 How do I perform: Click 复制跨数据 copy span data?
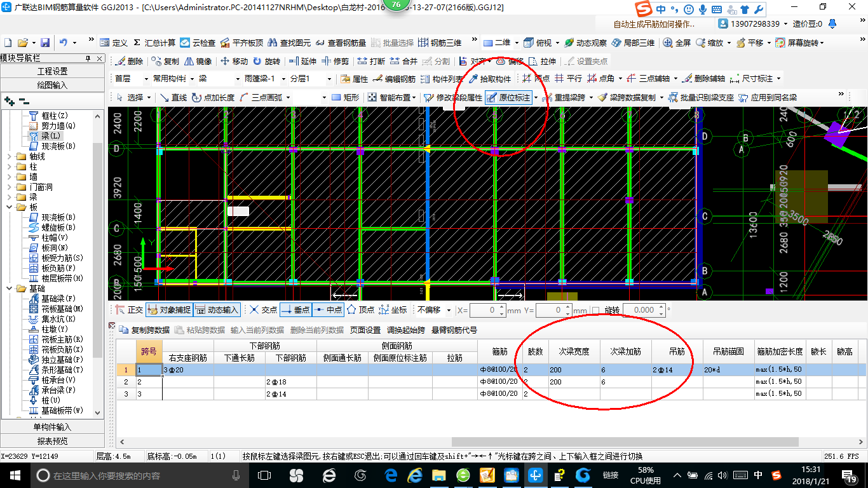pos(144,330)
